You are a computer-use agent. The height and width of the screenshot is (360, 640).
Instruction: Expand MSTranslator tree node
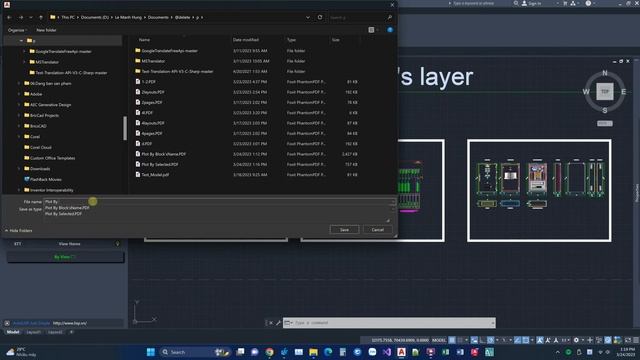24,62
